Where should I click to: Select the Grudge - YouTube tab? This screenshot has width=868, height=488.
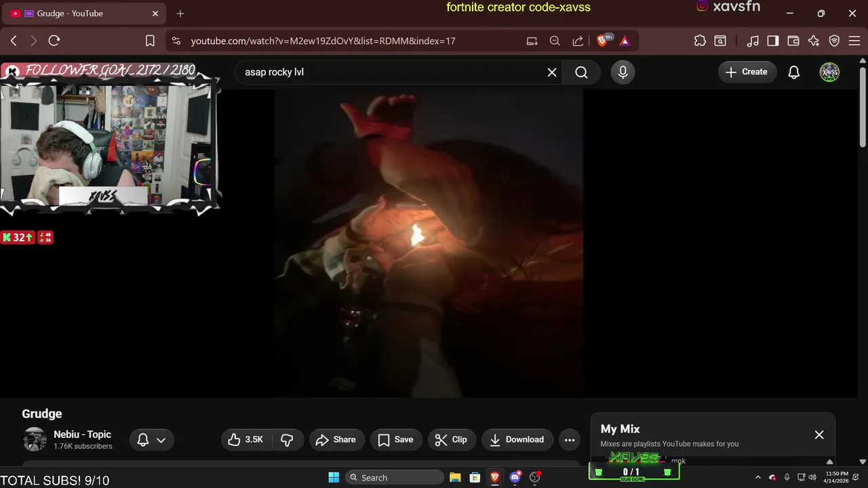pyautogui.click(x=85, y=14)
